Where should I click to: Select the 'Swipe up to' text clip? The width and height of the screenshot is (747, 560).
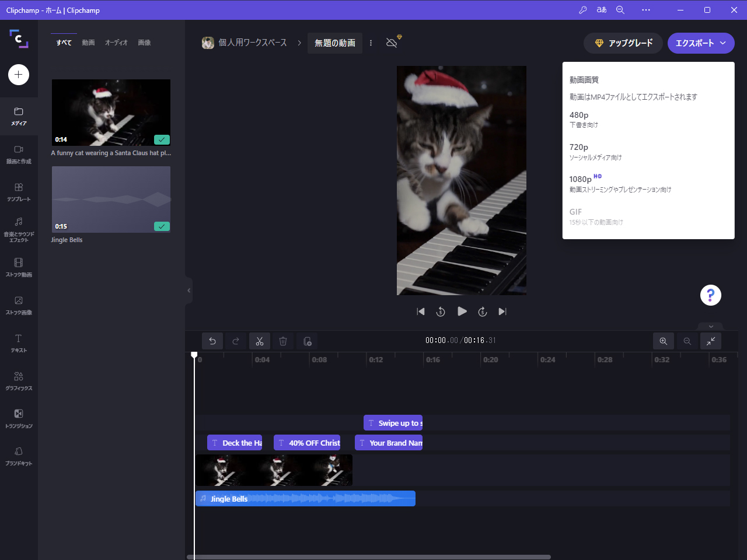point(393,423)
